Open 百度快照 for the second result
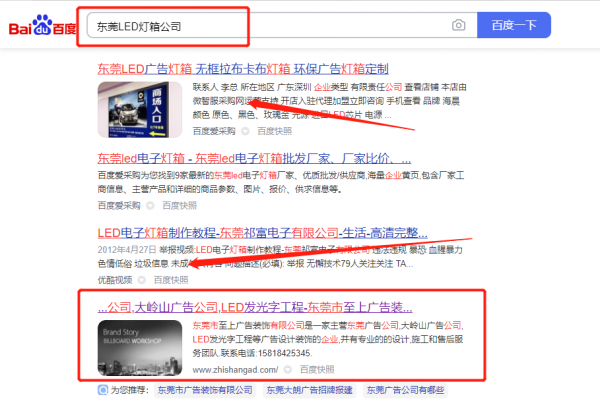Image resolution: width=600 pixels, height=405 pixels. click(x=179, y=206)
